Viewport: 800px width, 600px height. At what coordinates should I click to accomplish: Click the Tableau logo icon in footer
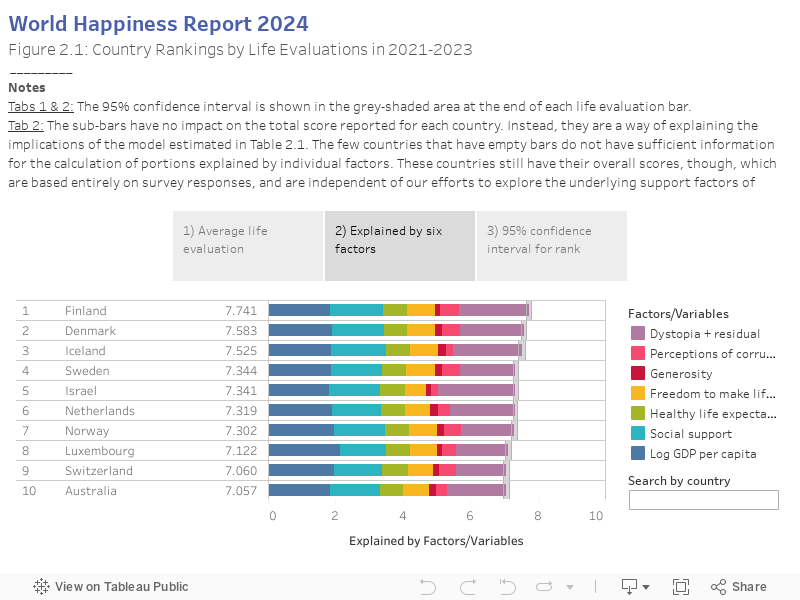pyautogui.click(x=41, y=587)
